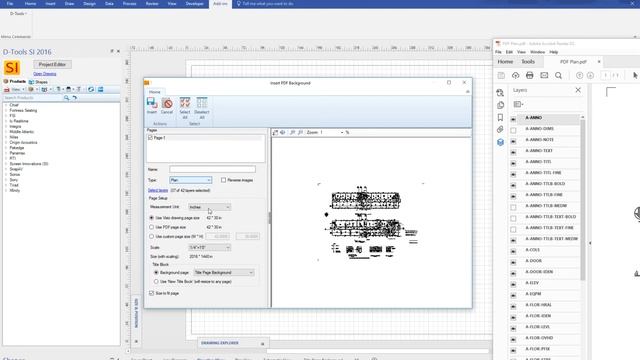This screenshot has height=360, width=640.
Task: Click the zoom in icon in the preview toolbar
Action: tap(292, 132)
